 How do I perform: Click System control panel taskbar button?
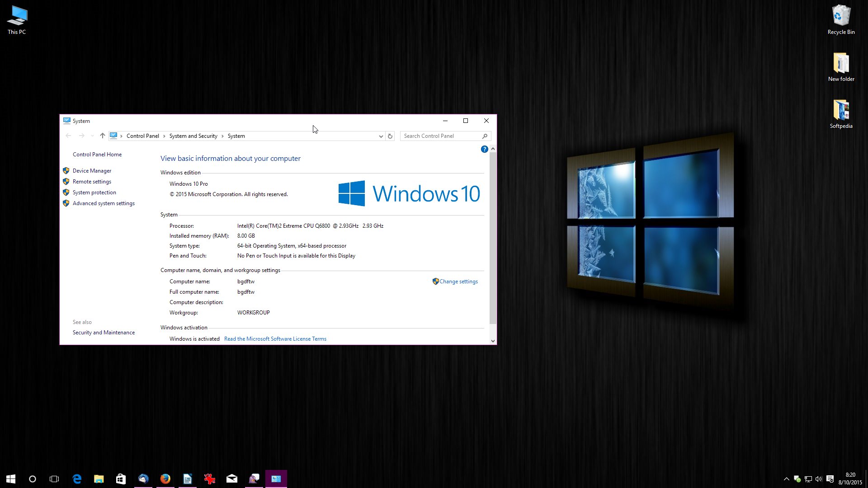pos(276,479)
